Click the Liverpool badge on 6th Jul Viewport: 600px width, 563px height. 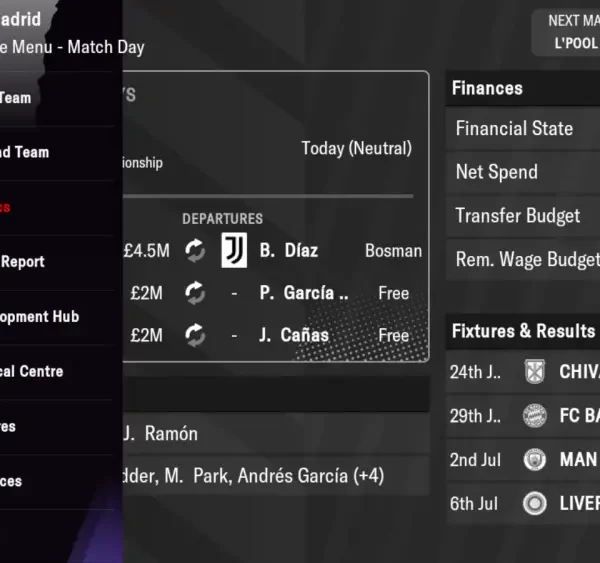pos(533,503)
